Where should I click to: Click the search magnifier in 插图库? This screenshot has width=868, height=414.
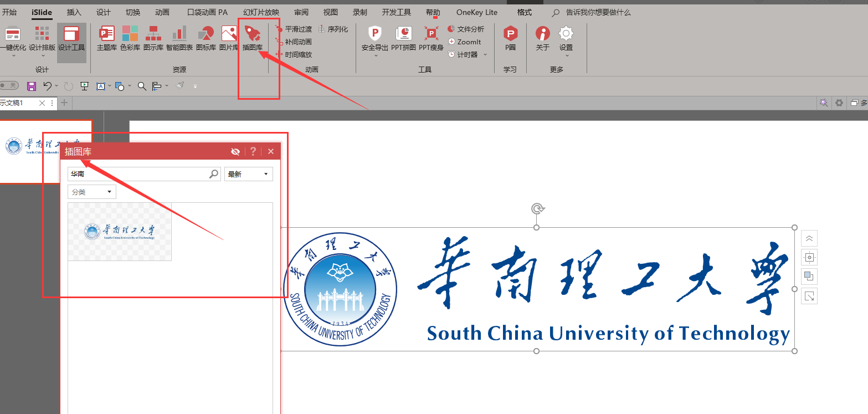point(214,174)
